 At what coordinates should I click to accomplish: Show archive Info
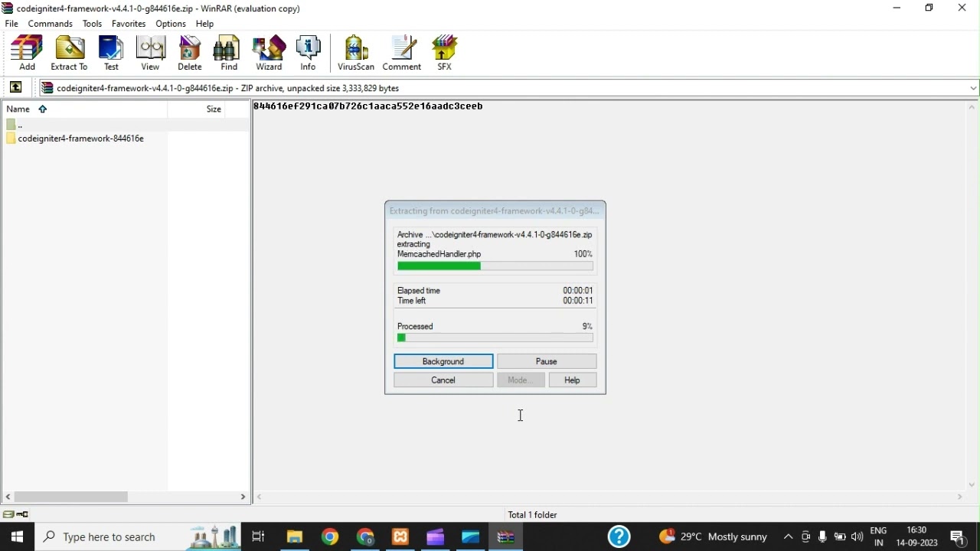click(x=309, y=53)
